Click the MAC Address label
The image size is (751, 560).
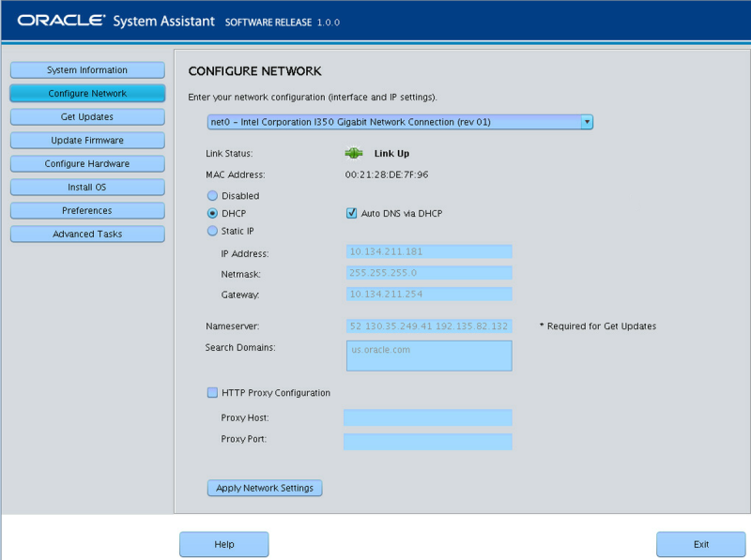coord(236,174)
